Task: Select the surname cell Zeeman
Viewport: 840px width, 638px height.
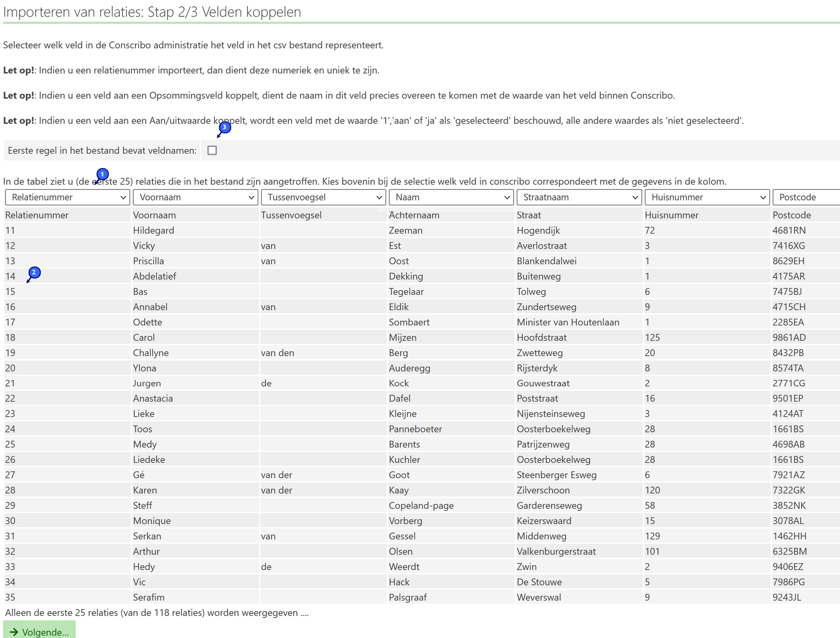Action: pyautogui.click(x=406, y=230)
